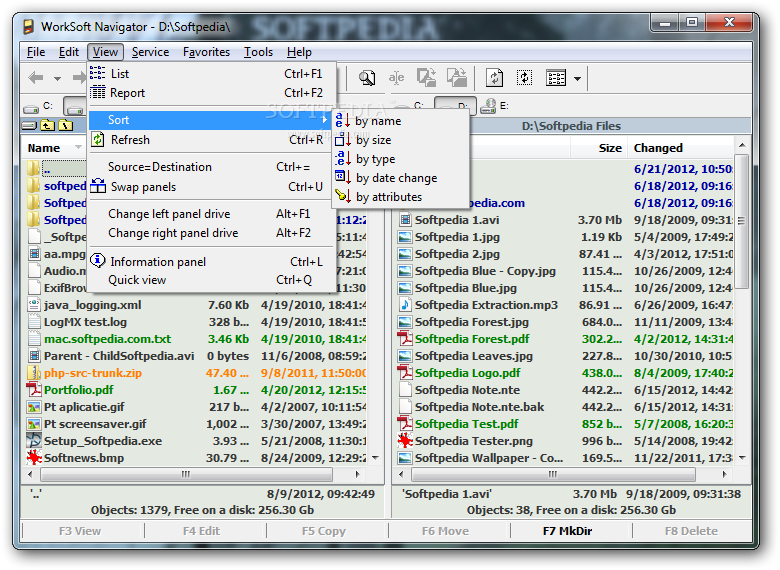The width and height of the screenshot is (780, 570).
Task: Click the right panel vertical scrollbar thumb
Action: [x=742, y=221]
